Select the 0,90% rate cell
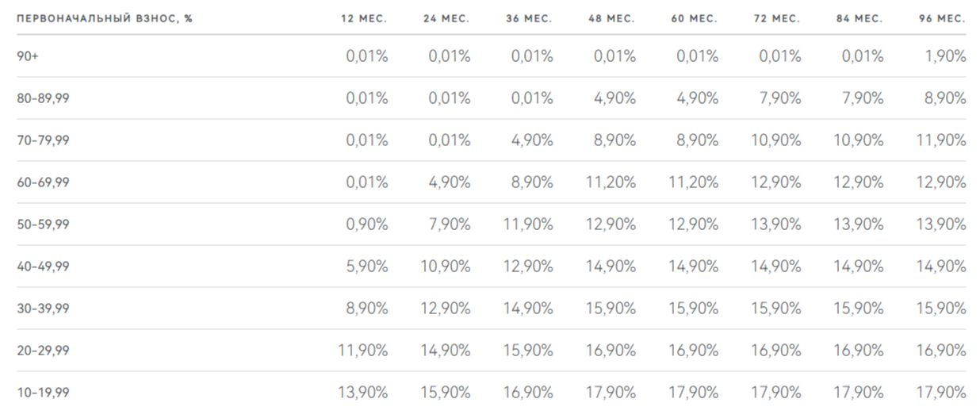The width and height of the screenshot is (980, 418). (x=367, y=224)
